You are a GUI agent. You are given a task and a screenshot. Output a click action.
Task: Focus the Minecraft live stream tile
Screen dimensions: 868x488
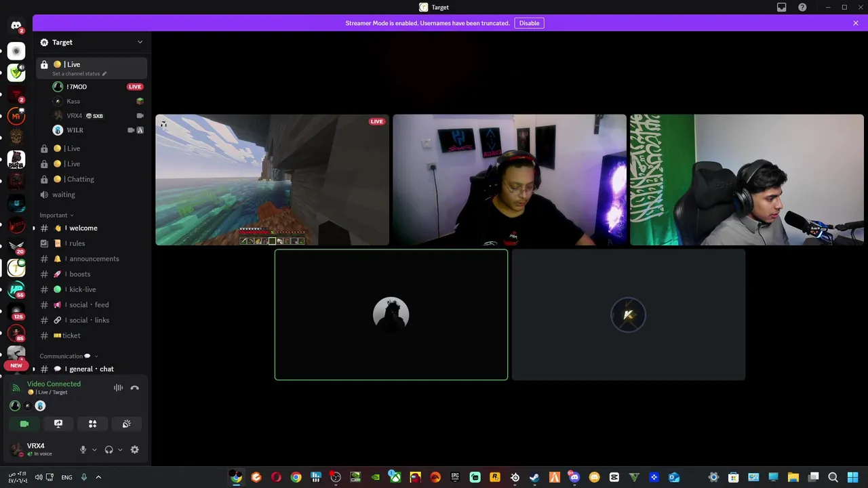click(272, 180)
